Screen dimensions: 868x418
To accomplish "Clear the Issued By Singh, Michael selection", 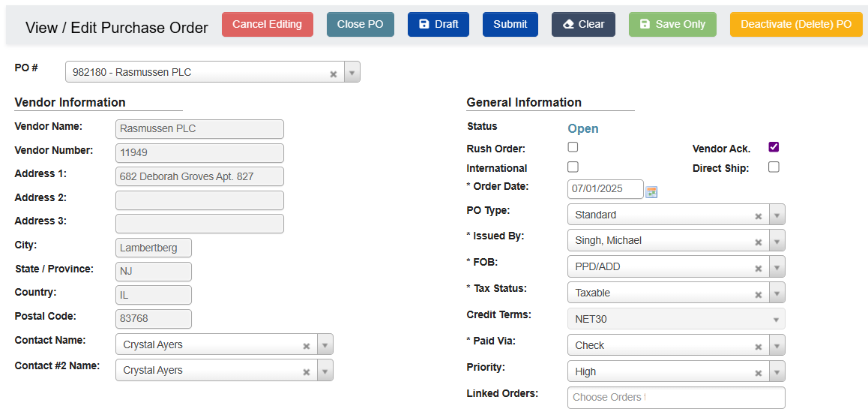I will coord(759,242).
